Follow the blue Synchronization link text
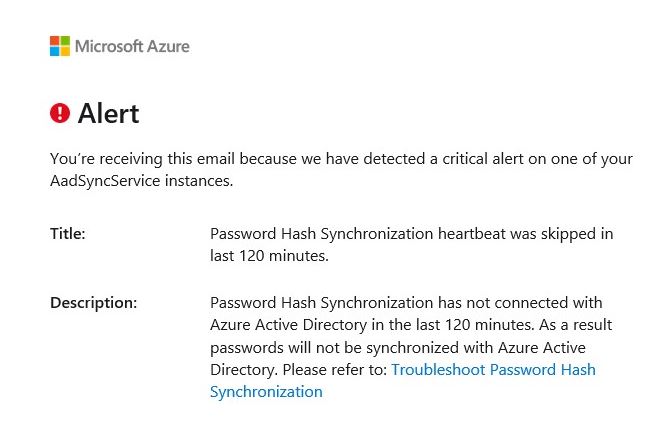Image resolution: width=672 pixels, height=444 pixels. pos(266,392)
